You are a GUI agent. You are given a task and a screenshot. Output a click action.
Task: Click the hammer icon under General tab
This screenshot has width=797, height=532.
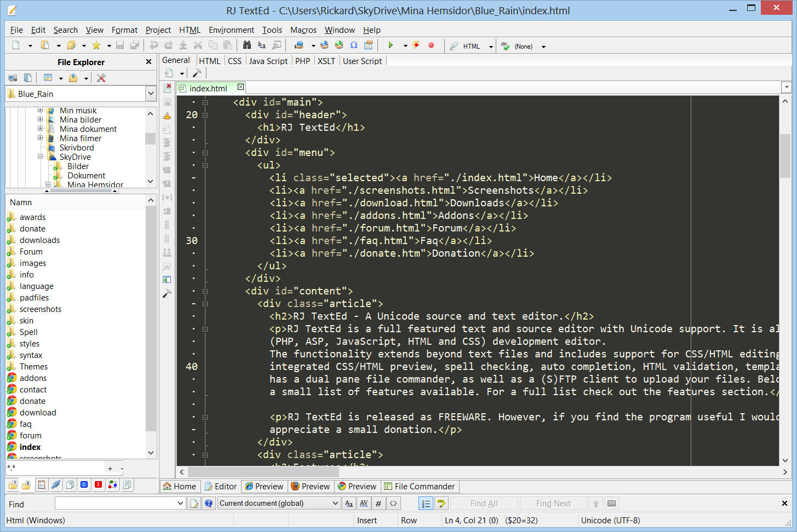pos(197,73)
